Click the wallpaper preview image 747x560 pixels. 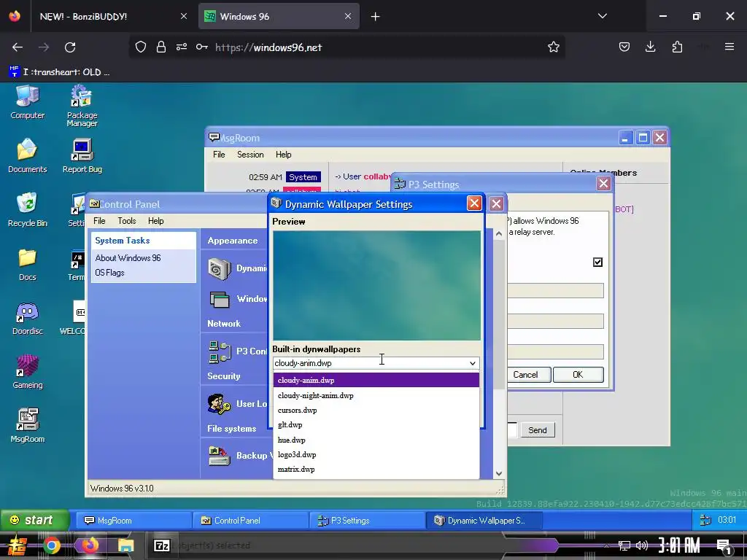(x=376, y=285)
